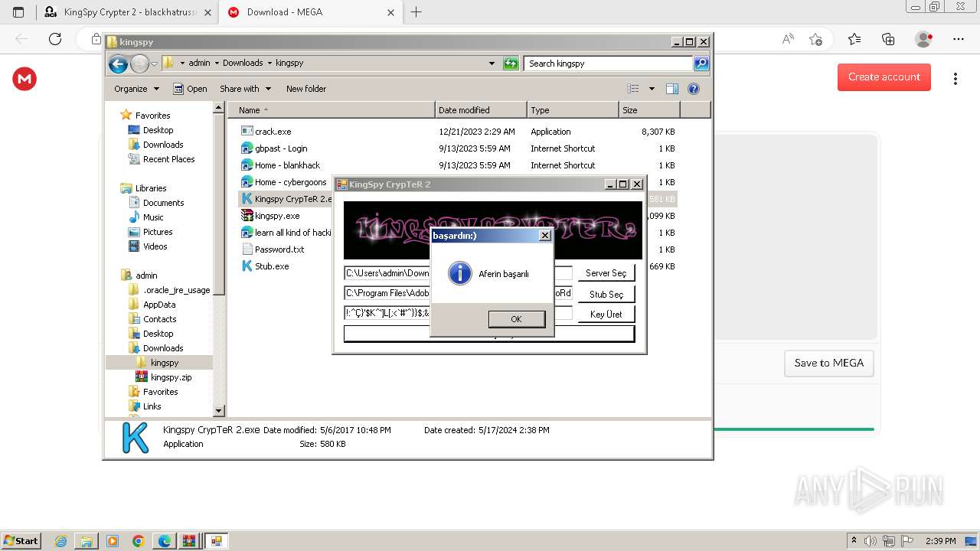Change the view with the views icon

coord(633,89)
